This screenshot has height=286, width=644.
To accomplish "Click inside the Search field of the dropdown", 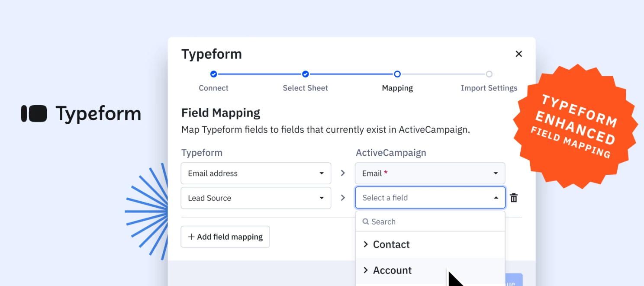I will pyautogui.click(x=407, y=222).
